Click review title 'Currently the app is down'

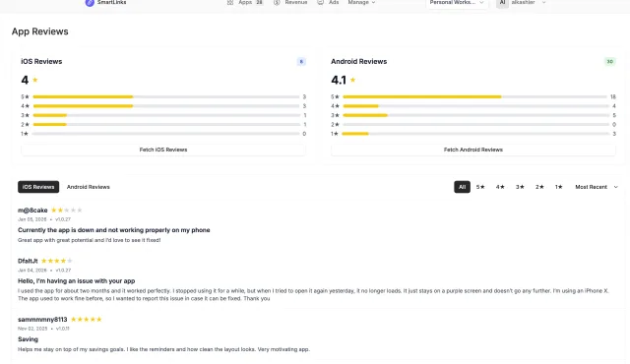114,230
